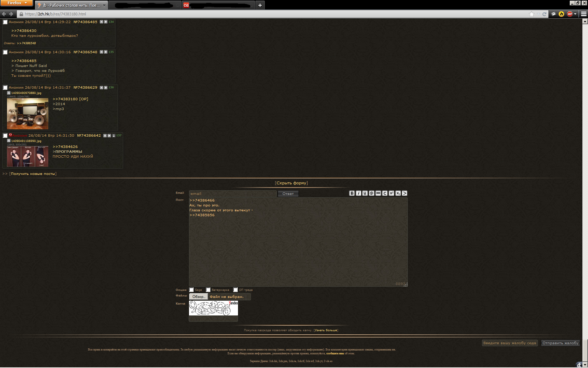Viewport: 588px width, 368px height.
Task: Click the 'Скрыть форму' link
Action: point(292,183)
